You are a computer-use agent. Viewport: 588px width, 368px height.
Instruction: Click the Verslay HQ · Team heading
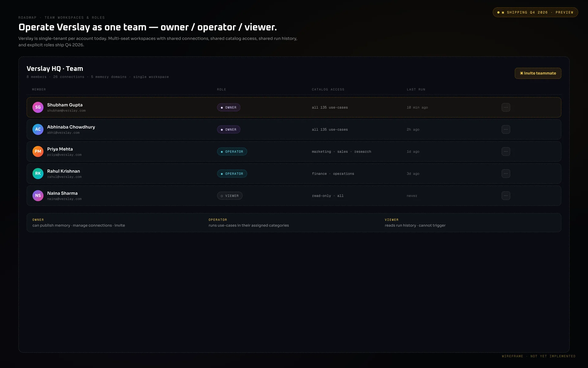(55, 69)
